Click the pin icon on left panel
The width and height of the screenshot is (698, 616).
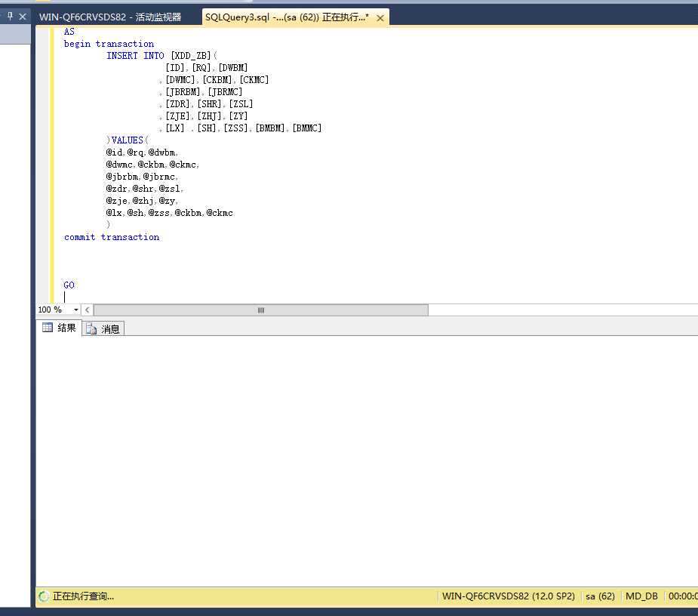[10, 17]
